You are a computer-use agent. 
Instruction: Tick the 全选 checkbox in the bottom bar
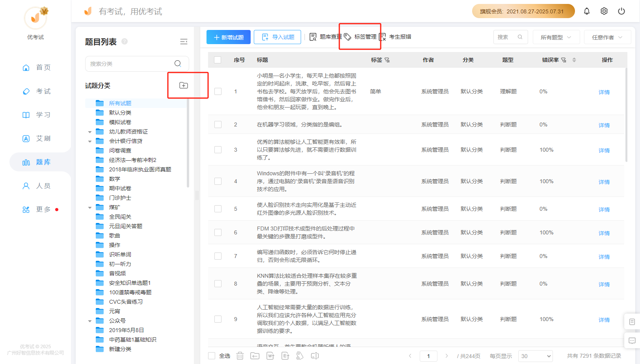[x=212, y=356]
